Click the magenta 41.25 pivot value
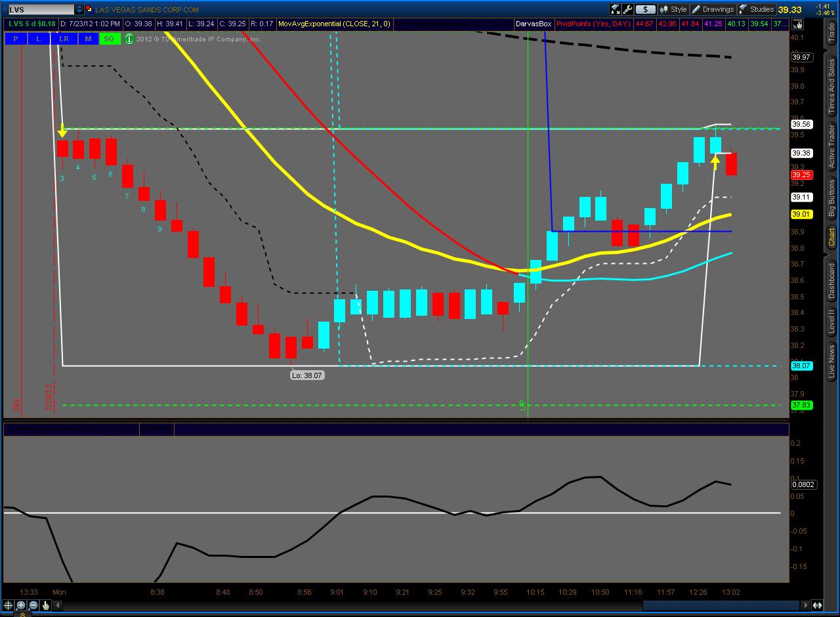 (x=713, y=24)
